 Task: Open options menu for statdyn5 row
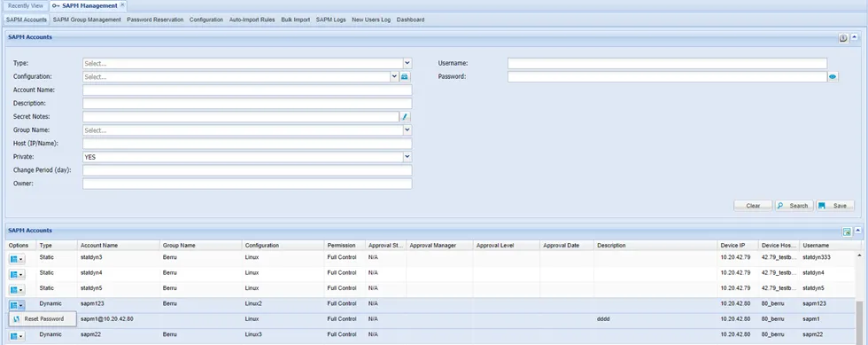click(17, 290)
